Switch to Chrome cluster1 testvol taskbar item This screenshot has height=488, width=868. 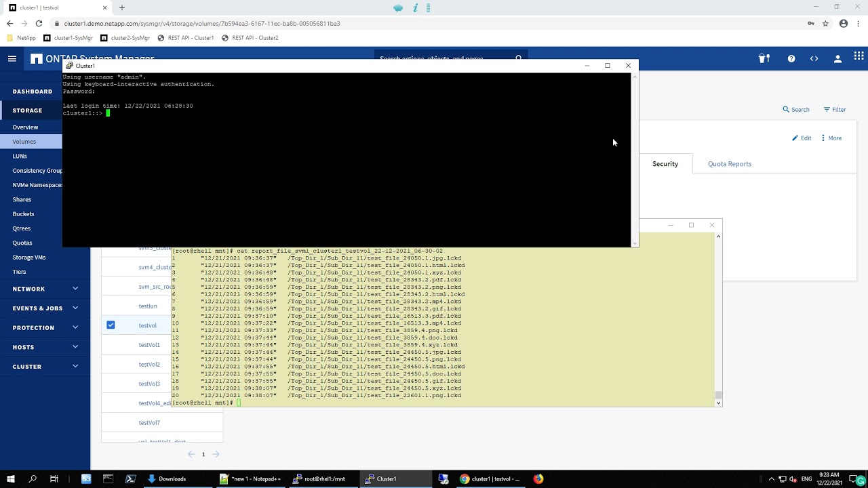(x=490, y=479)
